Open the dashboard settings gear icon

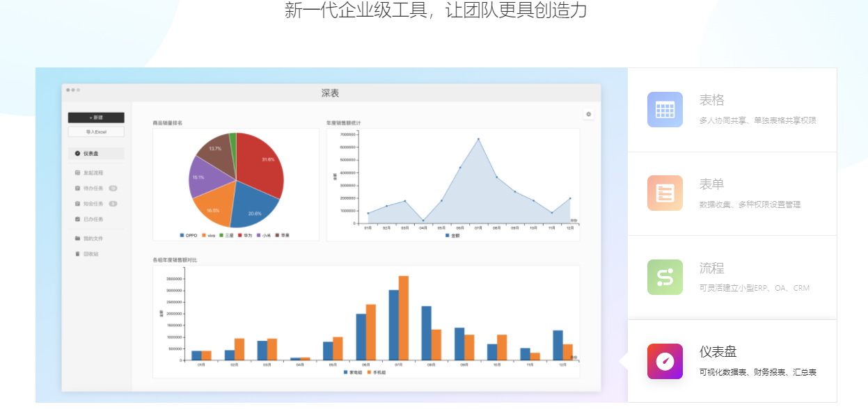(x=589, y=114)
